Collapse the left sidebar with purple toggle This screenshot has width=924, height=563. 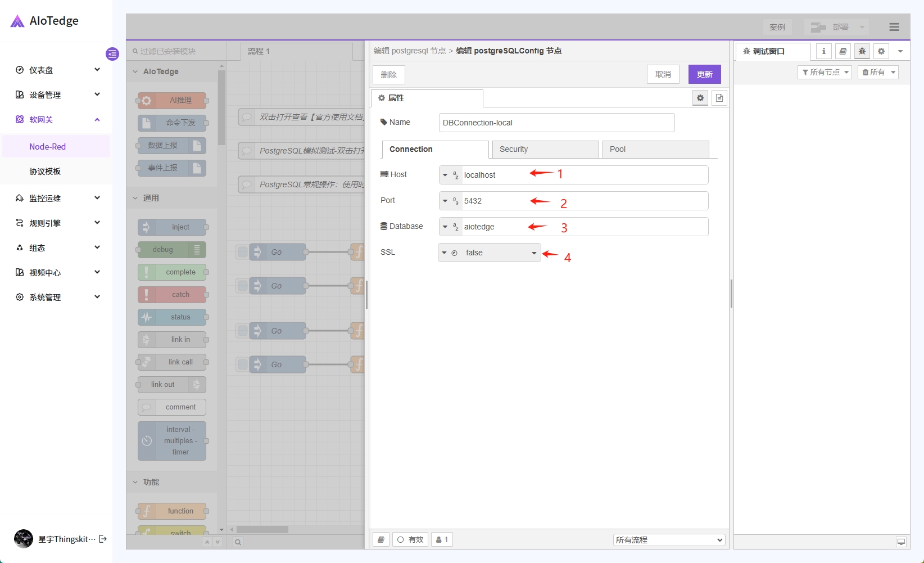coord(112,54)
